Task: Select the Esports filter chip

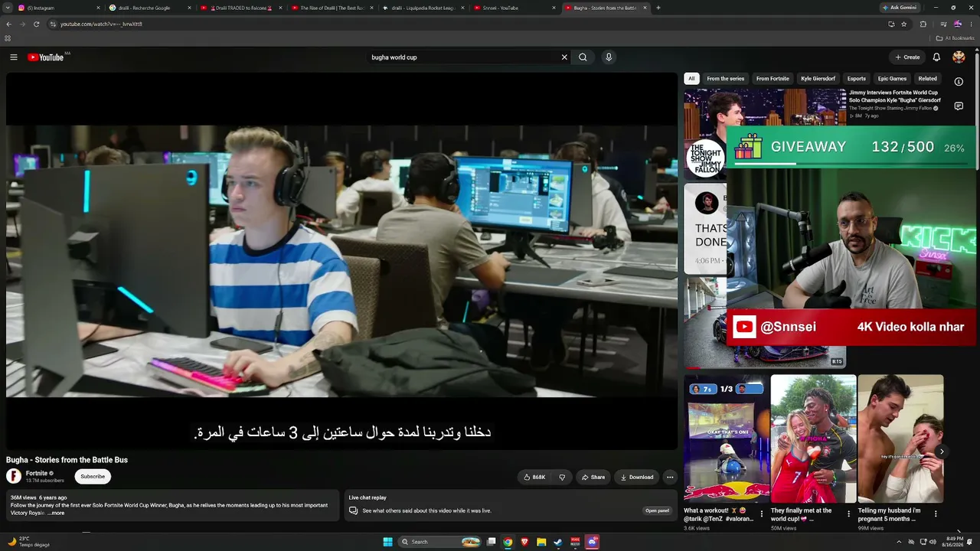Action: coord(857,79)
